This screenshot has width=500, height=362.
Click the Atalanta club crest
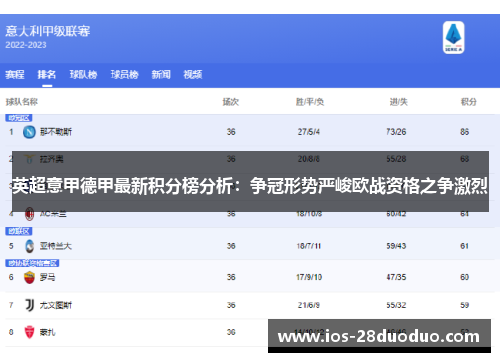[30, 246]
